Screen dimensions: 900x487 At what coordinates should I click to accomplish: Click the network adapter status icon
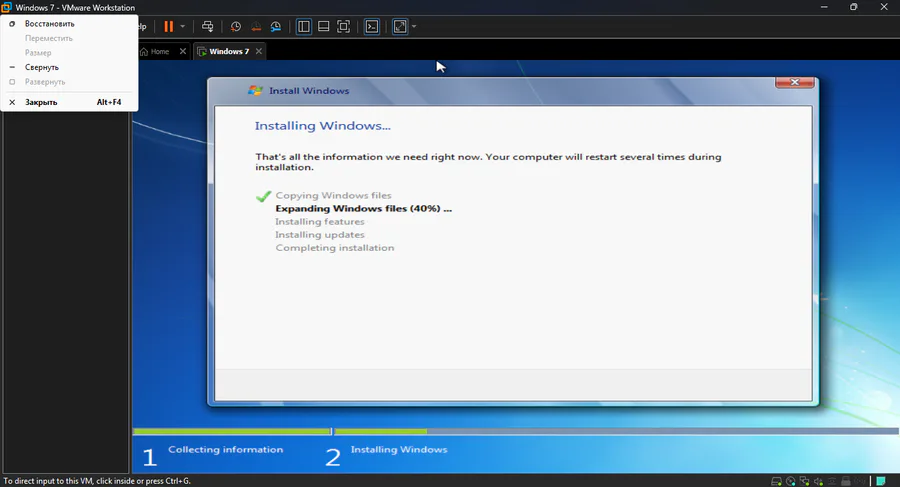(805, 481)
